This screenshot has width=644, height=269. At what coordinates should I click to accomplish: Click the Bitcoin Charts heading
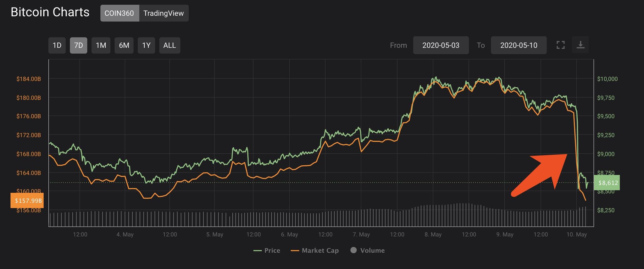(50, 12)
